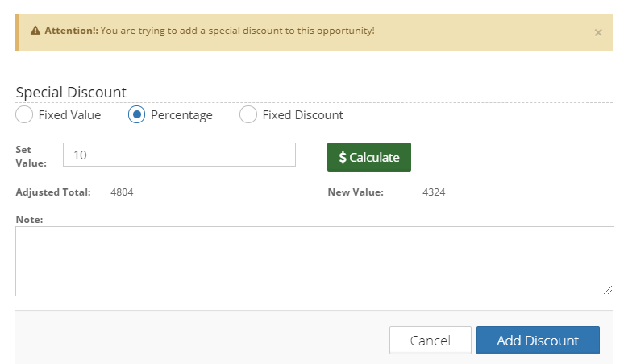This screenshot has width=624, height=364.
Task: Pick the Fixed Discount radio button
Action: [248, 115]
